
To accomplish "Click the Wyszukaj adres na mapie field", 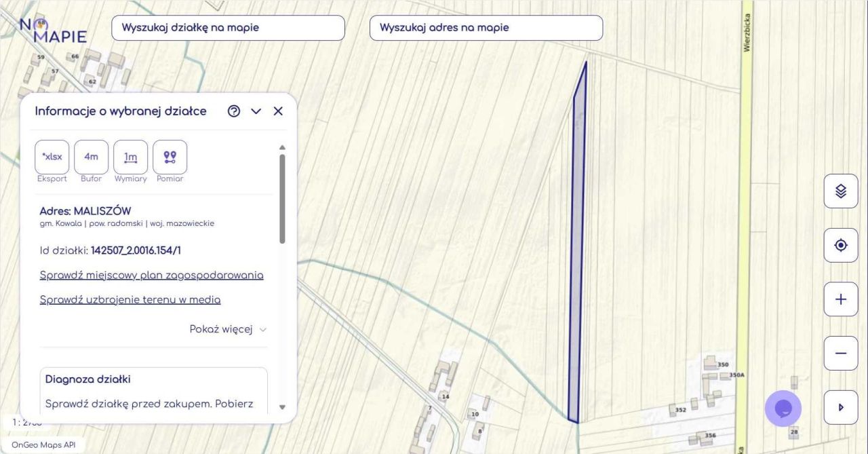I will tap(486, 28).
